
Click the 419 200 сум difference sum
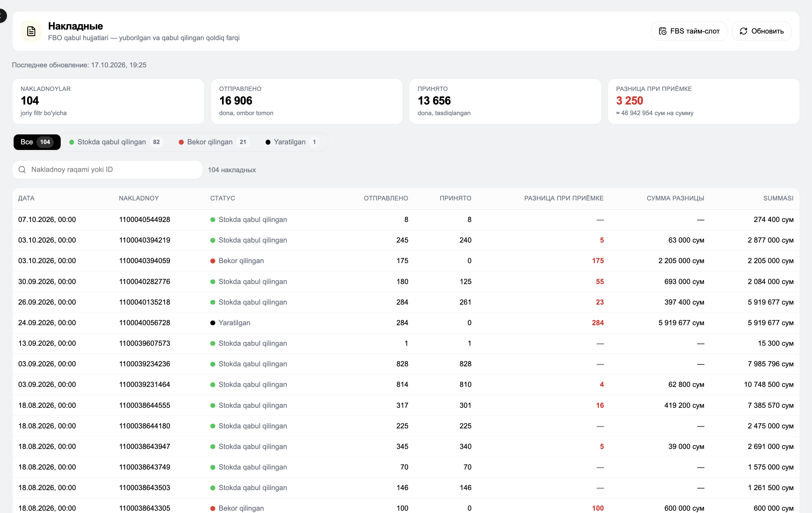click(684, 405)
